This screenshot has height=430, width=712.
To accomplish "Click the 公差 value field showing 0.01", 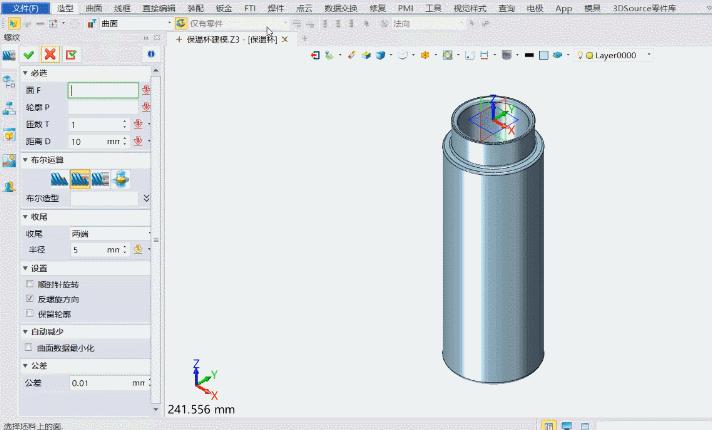I will tap(110, 383).
